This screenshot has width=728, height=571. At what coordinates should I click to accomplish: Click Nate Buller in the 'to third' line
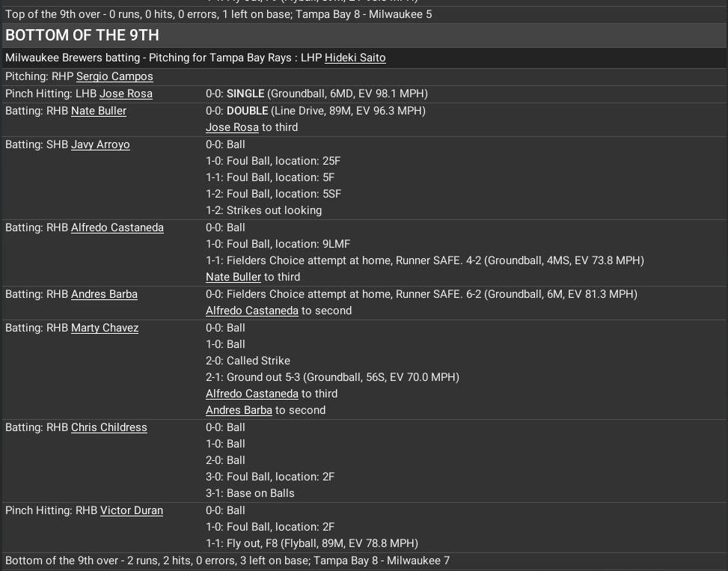pyautogui.click(x=233, y=277)
